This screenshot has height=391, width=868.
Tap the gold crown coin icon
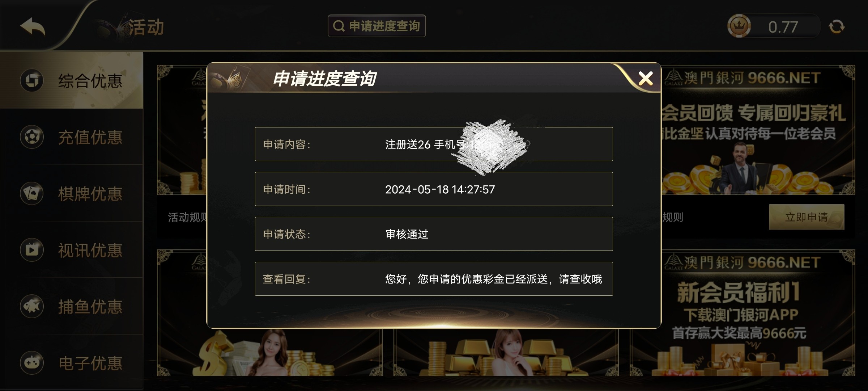coord(739,26)
